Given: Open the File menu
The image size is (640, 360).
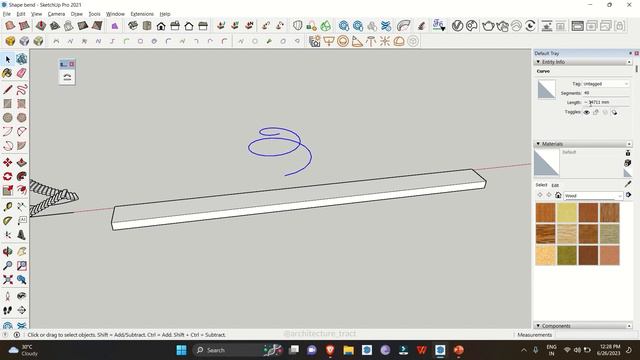Looking at the screenshot, I should pos(7,14).
